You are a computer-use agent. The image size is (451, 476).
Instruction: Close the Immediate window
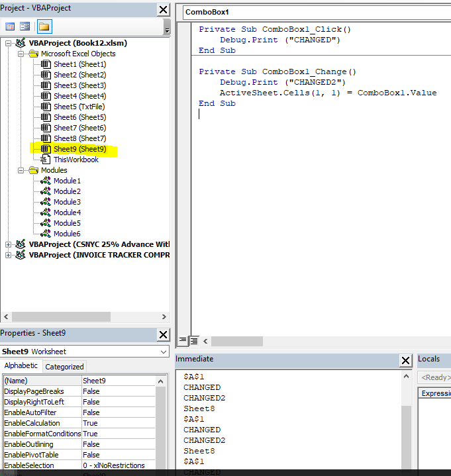(406, 359)
